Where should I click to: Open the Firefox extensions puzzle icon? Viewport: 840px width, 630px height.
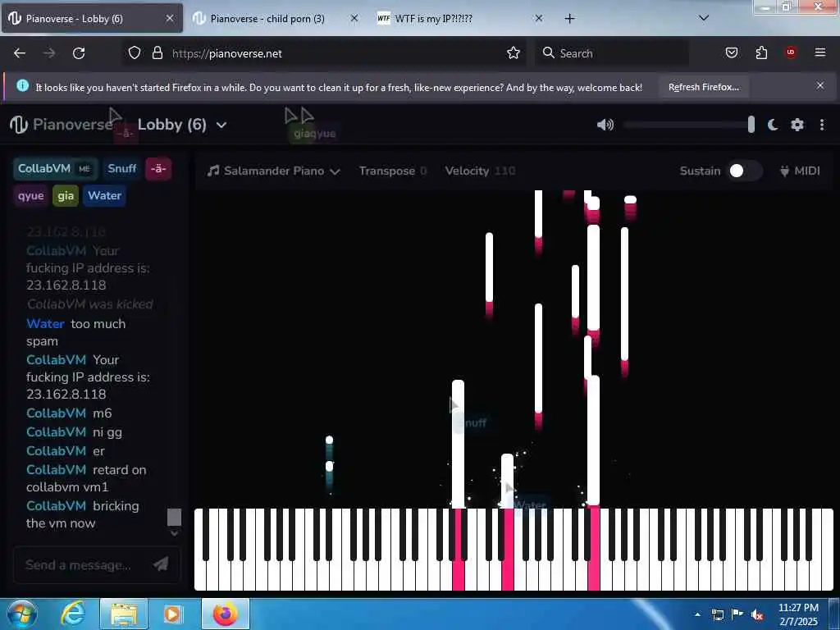[x=761, y=52]
